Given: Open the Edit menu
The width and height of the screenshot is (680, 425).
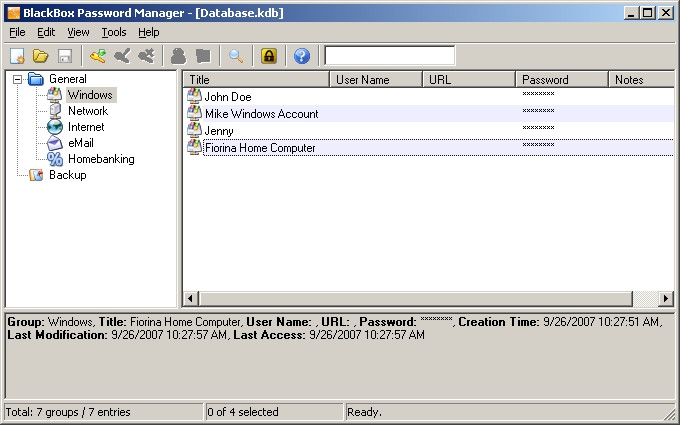Looking at the screenshot, I should (x=46, y=33).
